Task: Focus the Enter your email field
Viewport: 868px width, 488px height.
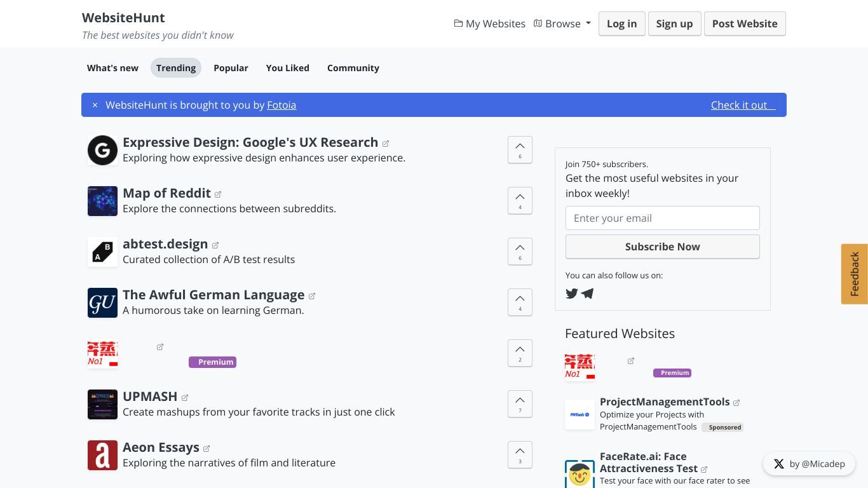Action: [663, 218]
